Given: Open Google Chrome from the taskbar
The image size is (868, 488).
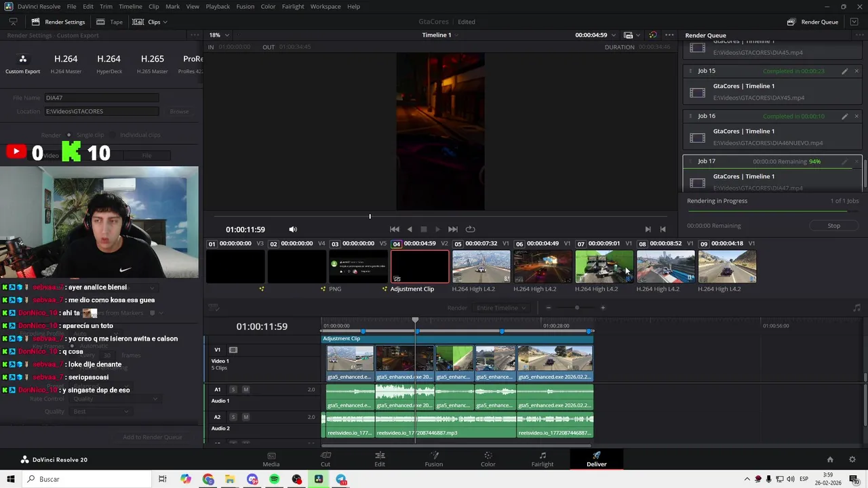Looking at the screenshot, I should click(x=208, y=479).
